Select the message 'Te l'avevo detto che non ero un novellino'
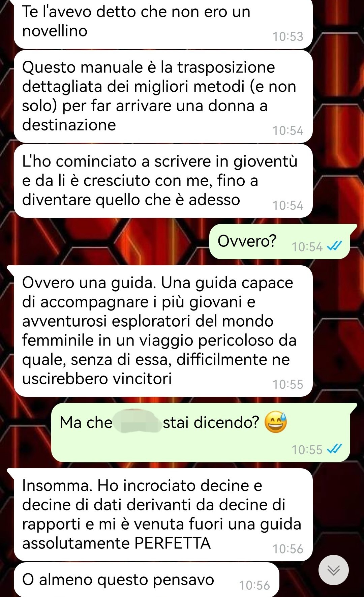364x597 pixels. pos(163,24)
